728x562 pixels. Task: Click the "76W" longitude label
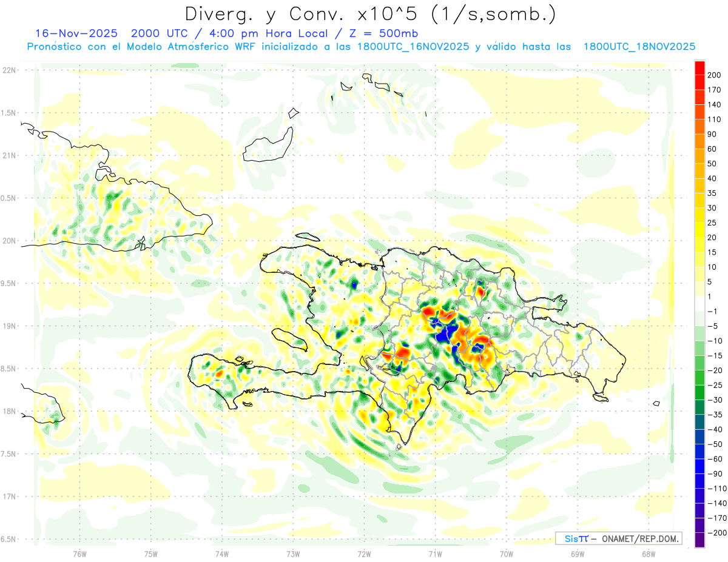click(79, 554)
